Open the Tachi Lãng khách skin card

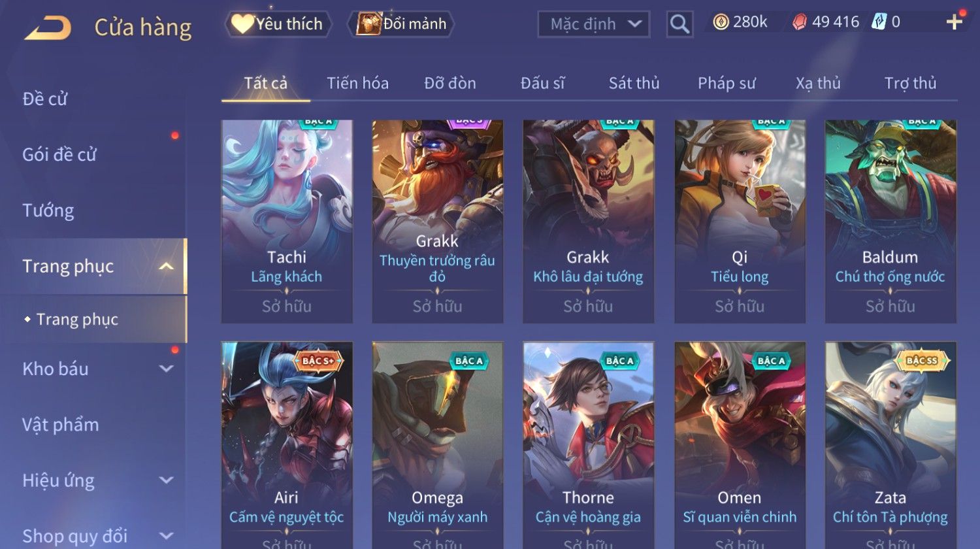(287, 221)
